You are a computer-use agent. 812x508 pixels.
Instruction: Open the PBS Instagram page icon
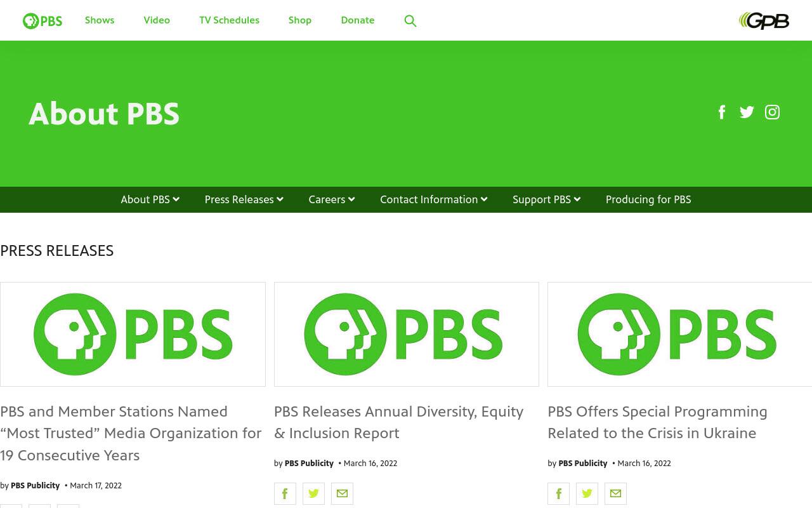click(772, 112)
